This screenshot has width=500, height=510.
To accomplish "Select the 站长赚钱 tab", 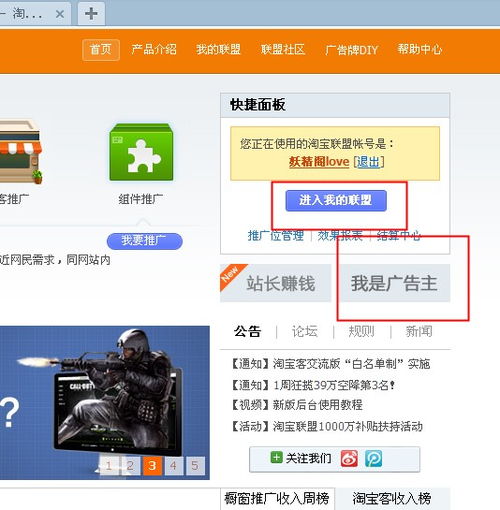I will click(x=275, y=283).
